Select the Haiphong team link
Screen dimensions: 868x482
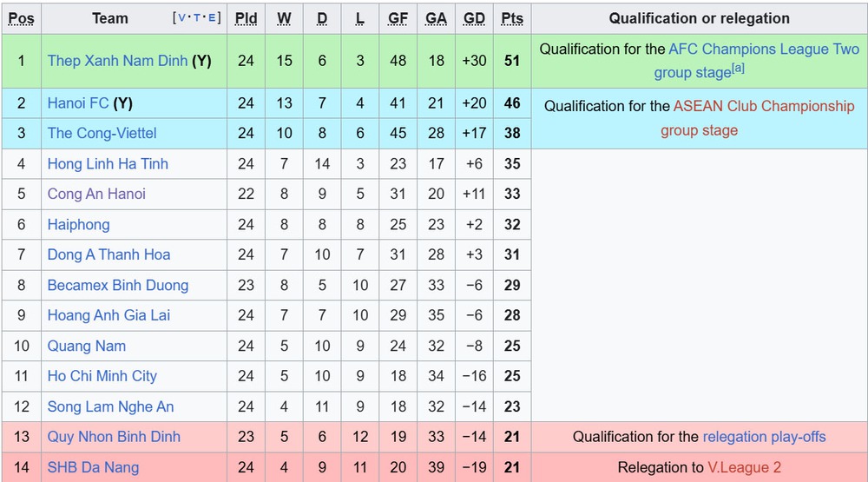click(78, 225)
